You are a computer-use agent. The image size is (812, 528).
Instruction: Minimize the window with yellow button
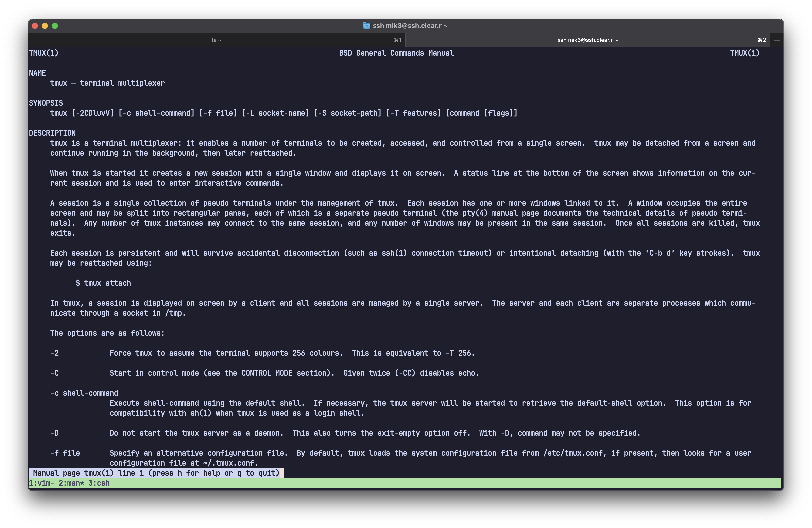45,26
